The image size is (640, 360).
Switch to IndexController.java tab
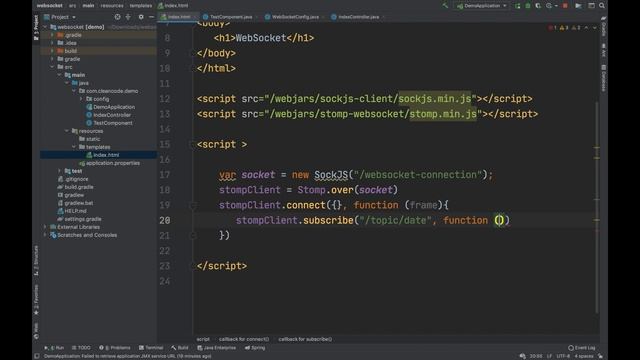click(x=358, y=17)
